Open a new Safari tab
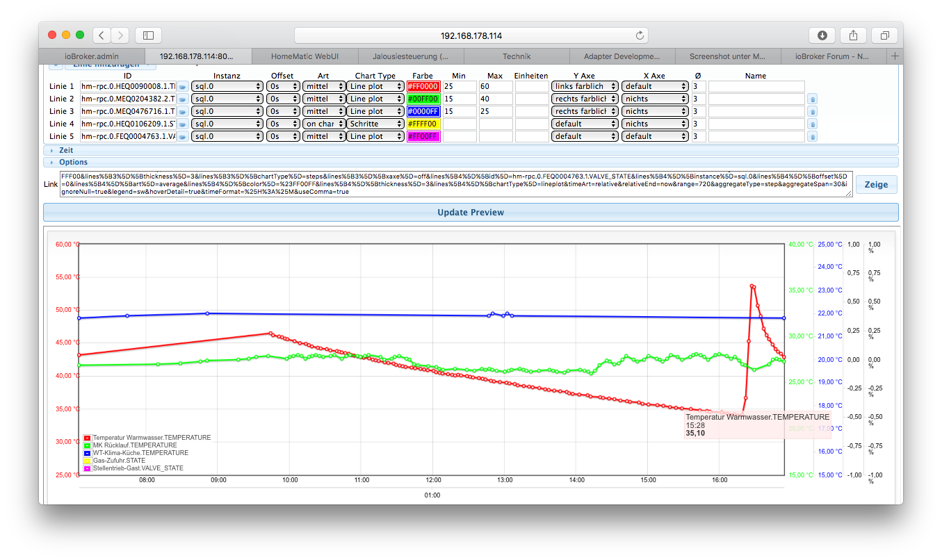 (895, 56)
